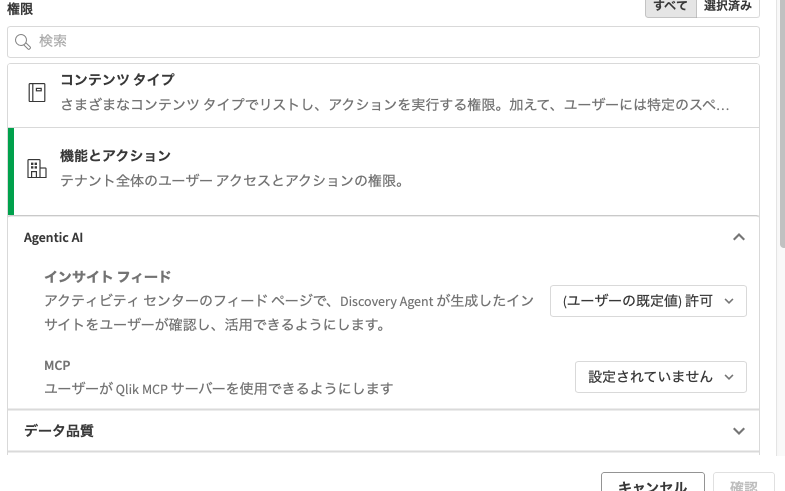This screenshot has height=491, width=785.
Task: Click the コンテンツ タイプ document icon
Action: tap(37, 93)
